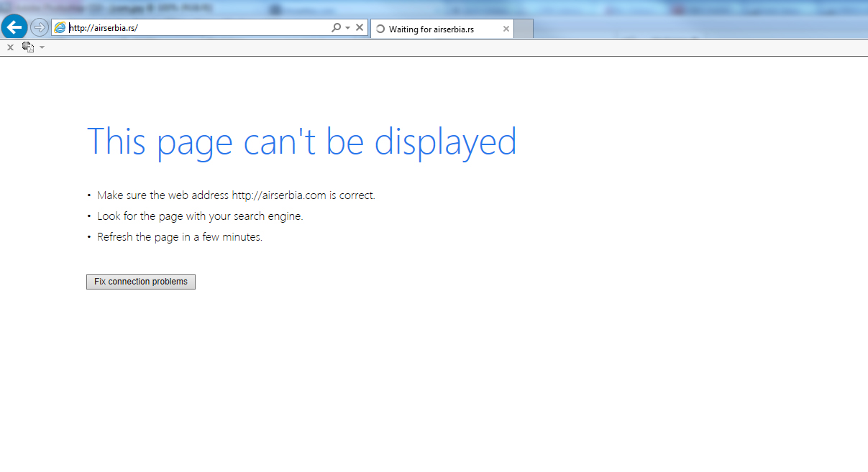Close the add-on toolbar with its small x

(10, 47)
